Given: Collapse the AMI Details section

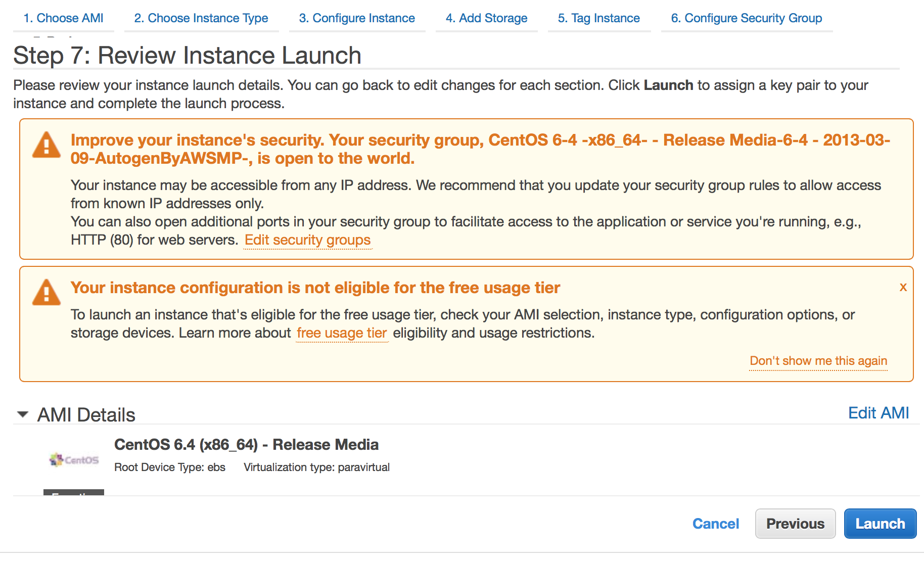Looking at the screenshot, I should coord(22,414).
